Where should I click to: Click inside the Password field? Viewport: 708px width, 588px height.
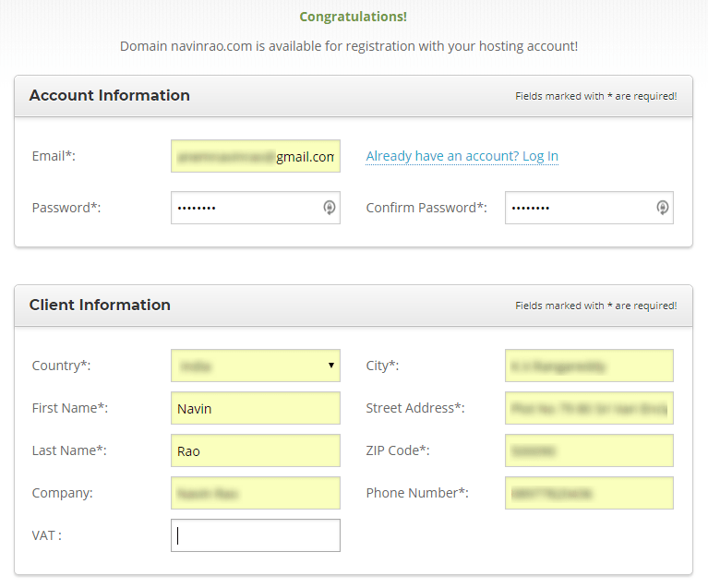(256, 208)
